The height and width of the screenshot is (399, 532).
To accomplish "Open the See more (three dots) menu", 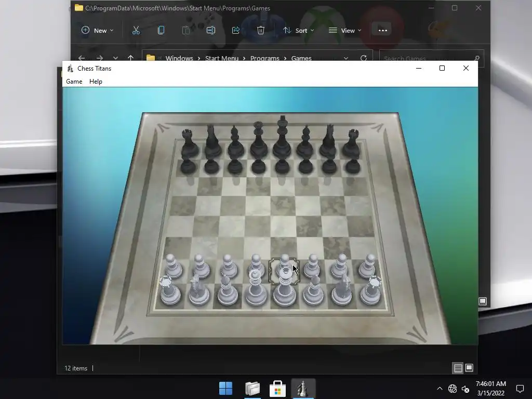I will (383, 31).
